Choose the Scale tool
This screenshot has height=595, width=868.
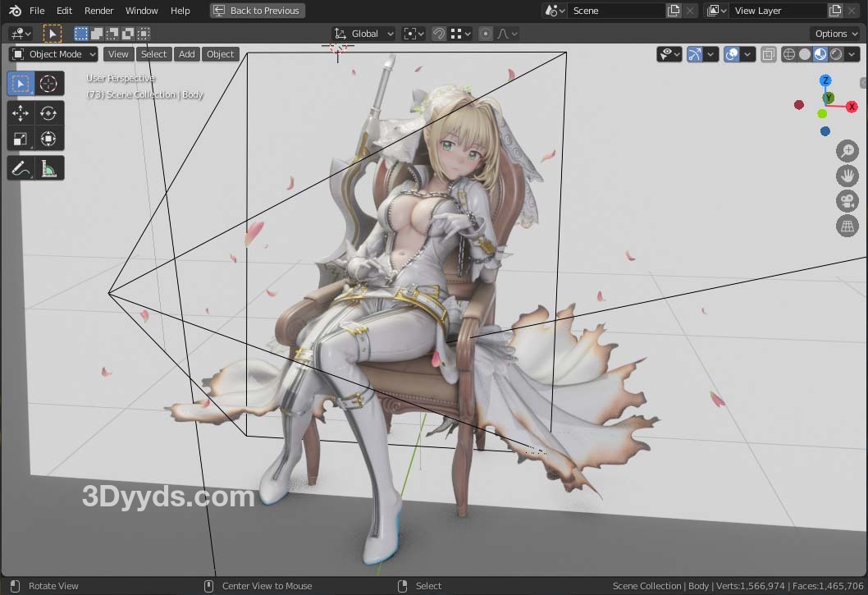[21, 139]
